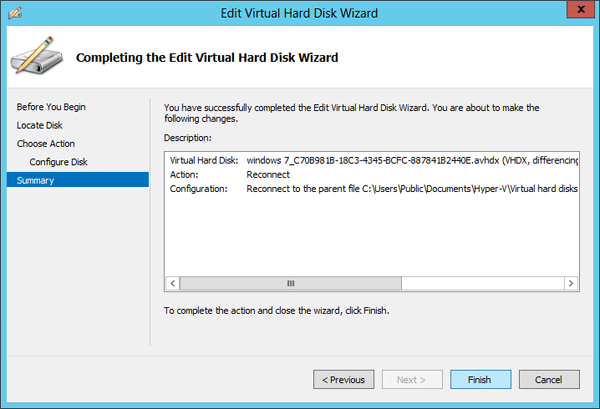Select the Locate Disk step in sidebar
The width and height of the screenshot is (600, 409).
click(x=40, y=125)
